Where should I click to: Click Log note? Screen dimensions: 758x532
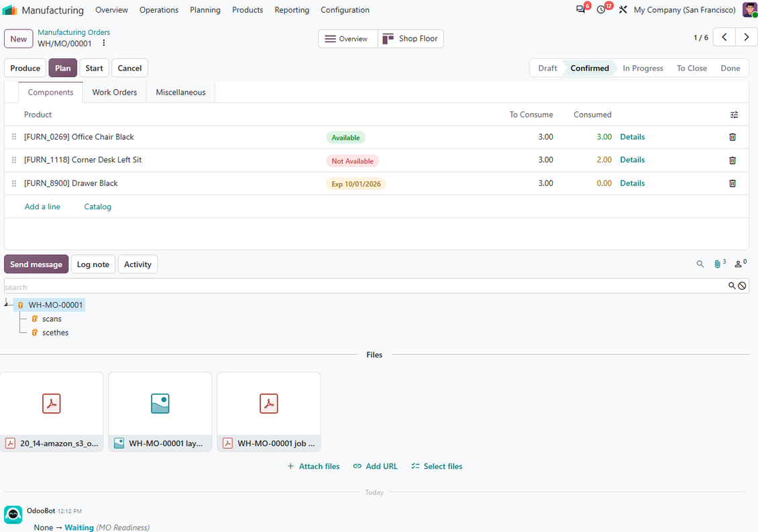point(93,264)
